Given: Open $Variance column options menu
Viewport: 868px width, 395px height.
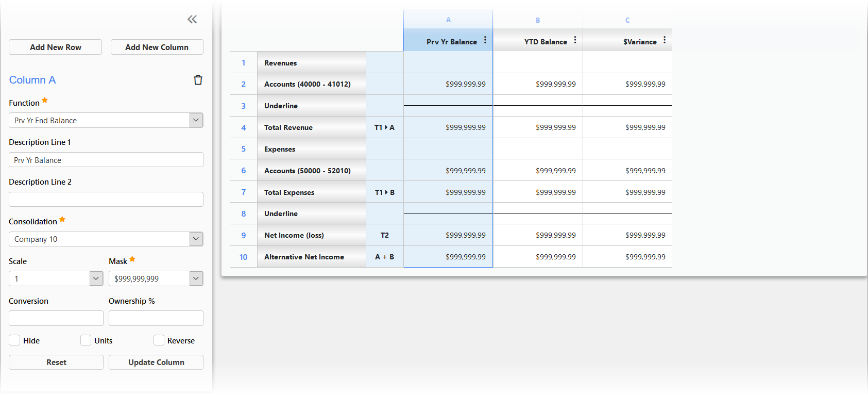Looking at the screenshot, I should click(x=665, y=40).
